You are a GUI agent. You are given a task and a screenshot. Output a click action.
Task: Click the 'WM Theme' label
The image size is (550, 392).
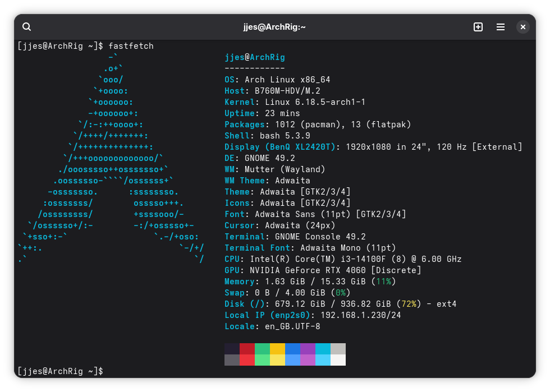245,181
